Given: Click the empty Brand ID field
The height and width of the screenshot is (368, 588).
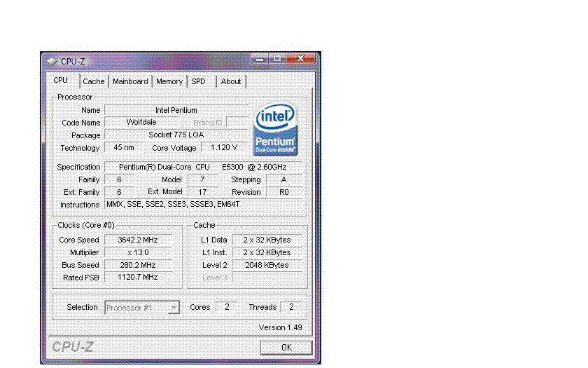Looking at the screenshot, I should click(x=237, y=123).
